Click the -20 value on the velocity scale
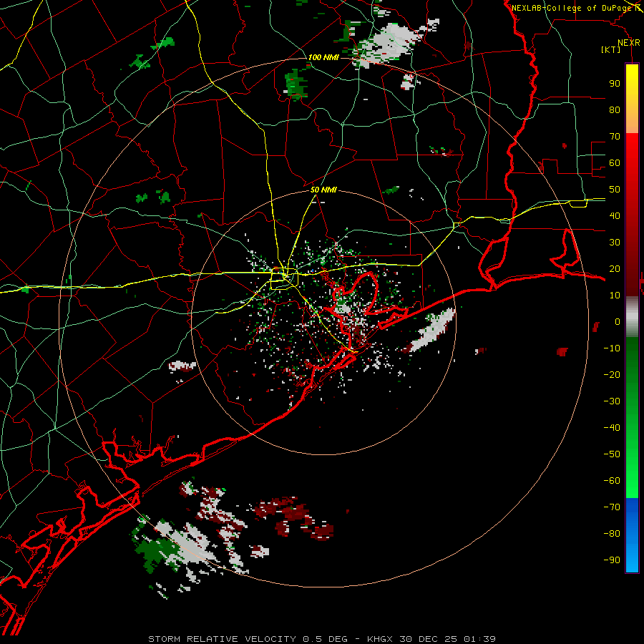The width and height of the screenshot is (644, 644). pyautogui.click(x=612, y=374)
